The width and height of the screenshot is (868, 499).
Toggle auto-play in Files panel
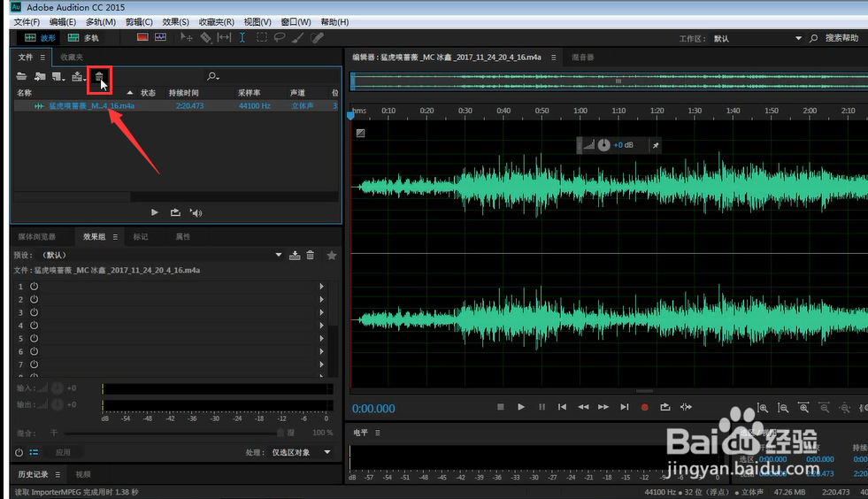(196, 212)
